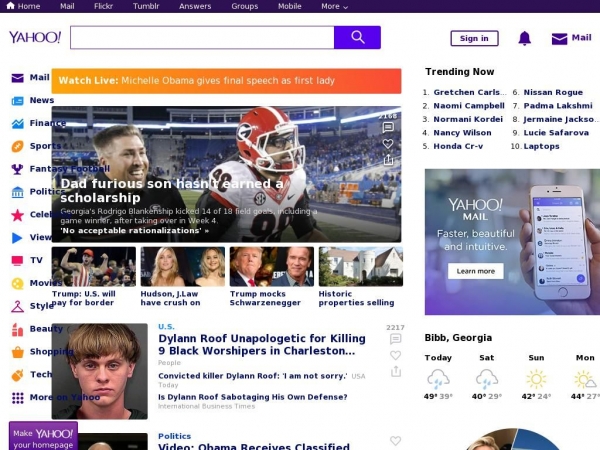600x450 pixels.
Task: Open Mail envelope icon in left sidebar
Action: (17, 78)
